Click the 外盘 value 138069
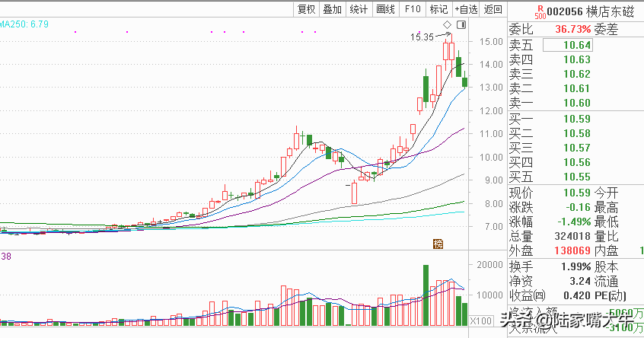Screen dimensions: 644x338 click(572, 250)
